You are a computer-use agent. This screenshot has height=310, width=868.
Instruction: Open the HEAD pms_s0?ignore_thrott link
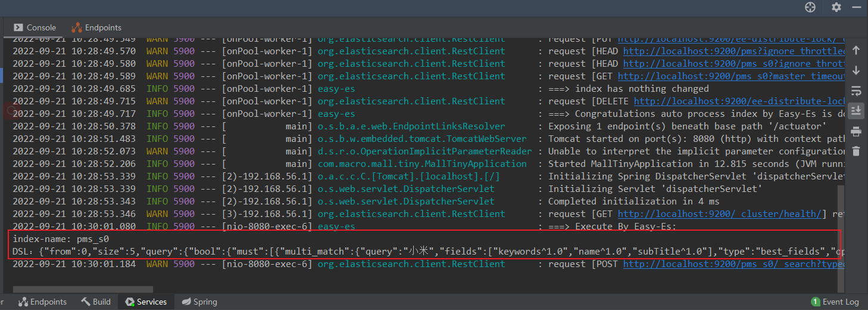[x=734, y=64]
